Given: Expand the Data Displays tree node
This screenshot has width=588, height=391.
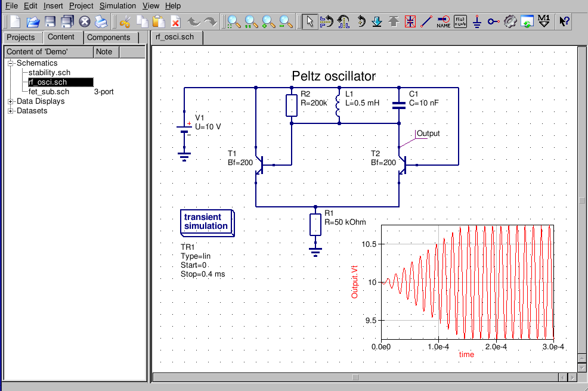Looking at the screenshot, I should [x=11, y=101].
